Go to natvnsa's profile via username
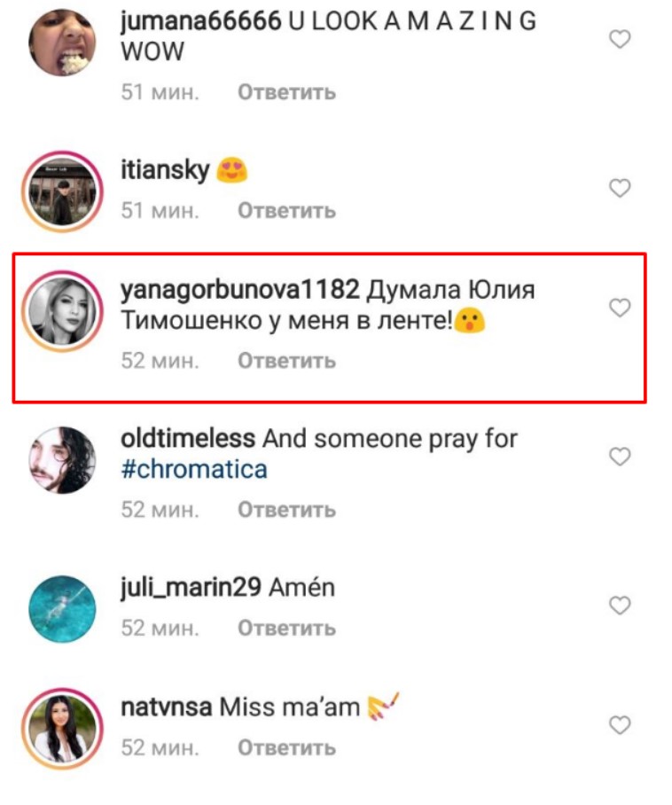The height and width of the screenshot is (805, 672). pos(165,707)
